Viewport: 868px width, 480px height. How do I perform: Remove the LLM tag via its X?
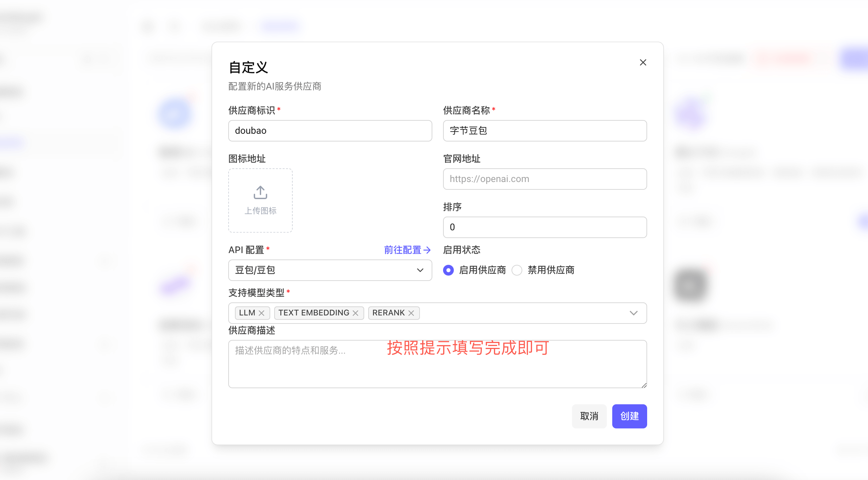(261, 313)
